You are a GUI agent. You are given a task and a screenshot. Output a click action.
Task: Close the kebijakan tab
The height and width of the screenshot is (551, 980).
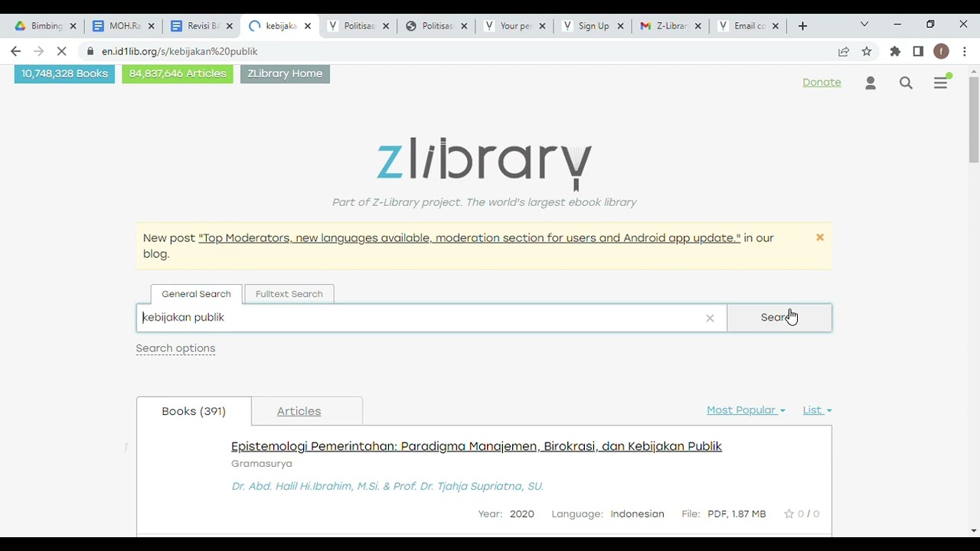(x=308, y=26)
